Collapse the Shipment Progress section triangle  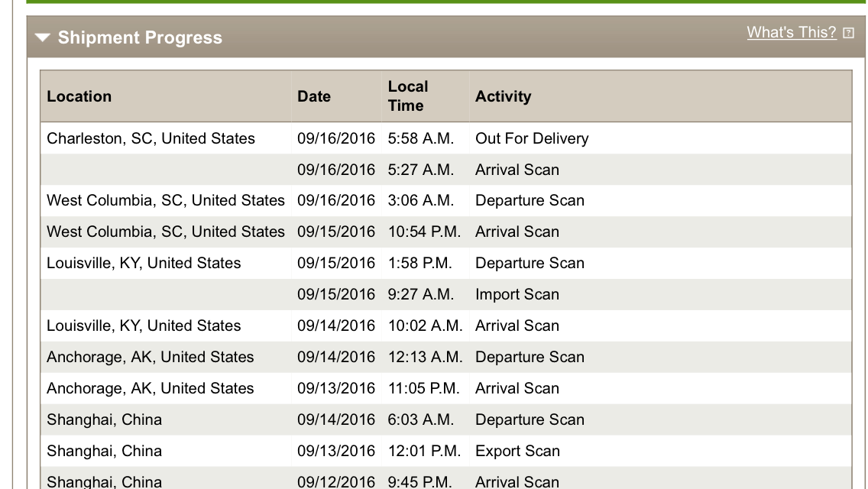pos(43,37)
